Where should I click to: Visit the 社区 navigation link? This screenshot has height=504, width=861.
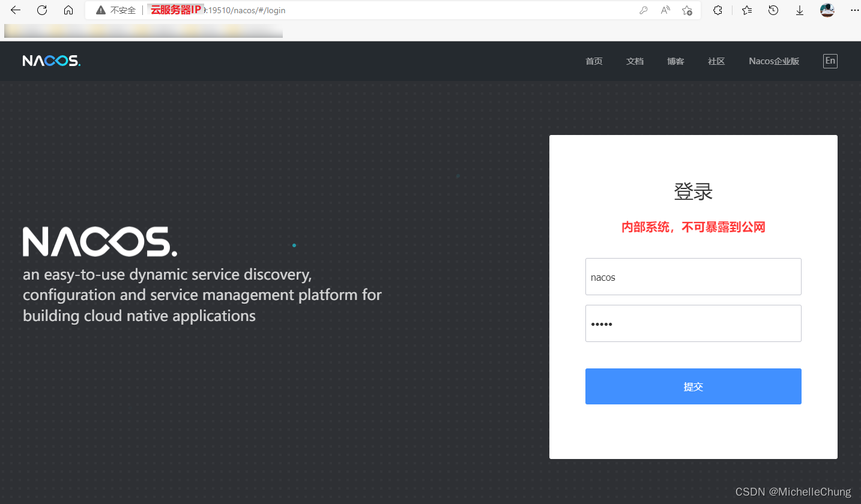(x=716, y=61)
